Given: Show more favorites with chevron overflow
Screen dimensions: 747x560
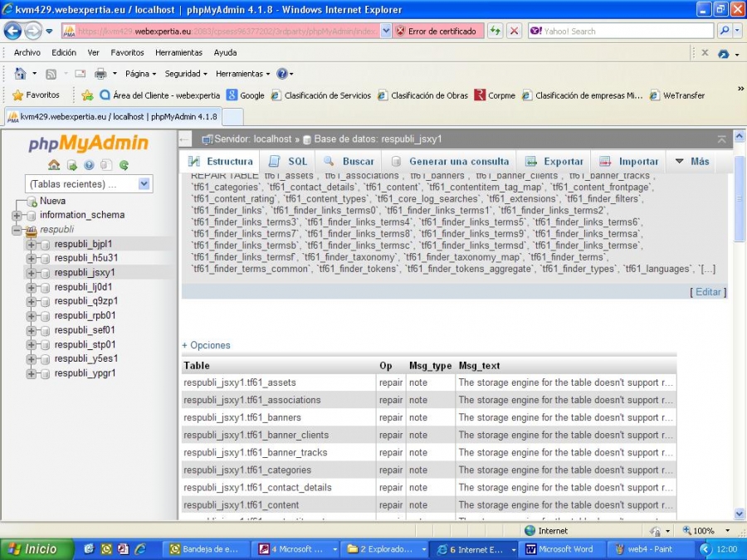Looking at the screenshot, I should pos(740,89).
